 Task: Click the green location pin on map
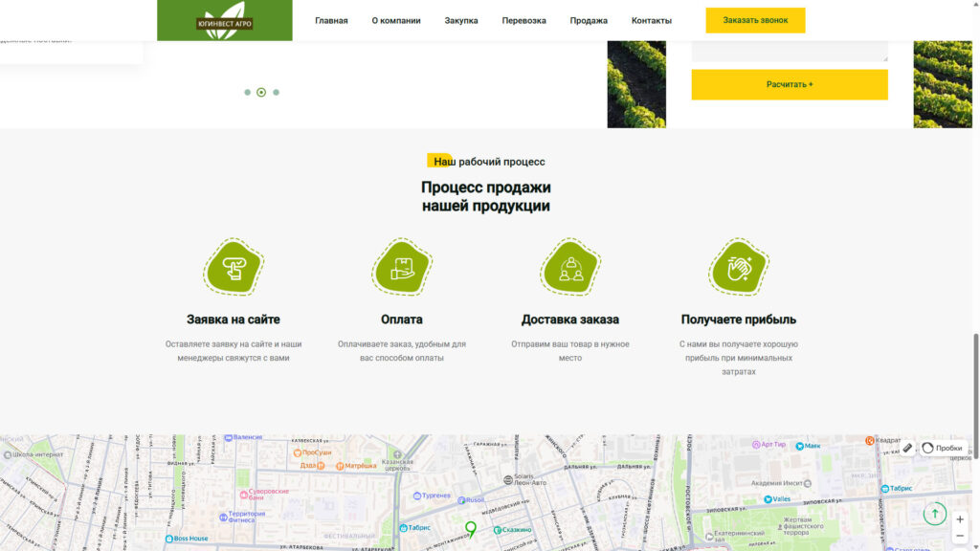471,528
